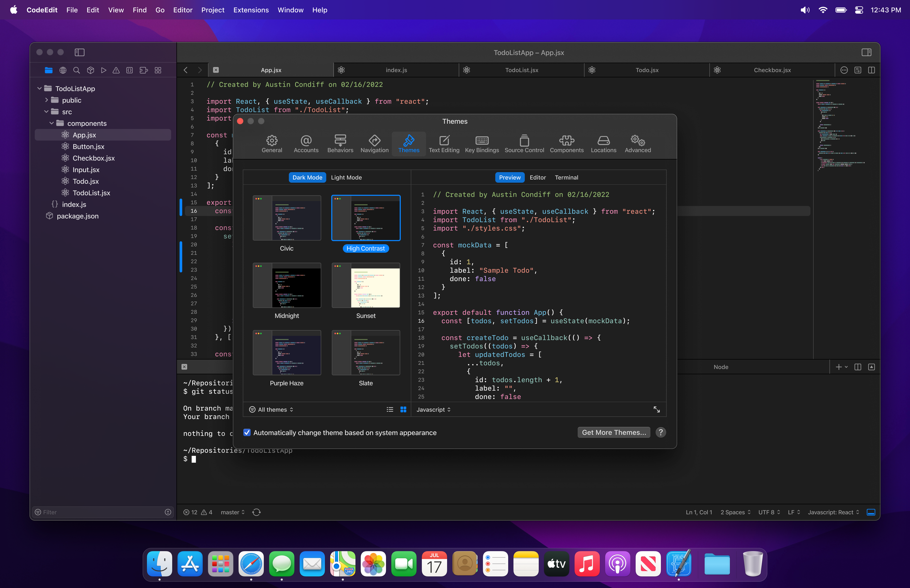Image resolution: width=910 pixels, height=588 pixels.
Task: Select the Dark Mode themes toggle
Action: (307, 177)
